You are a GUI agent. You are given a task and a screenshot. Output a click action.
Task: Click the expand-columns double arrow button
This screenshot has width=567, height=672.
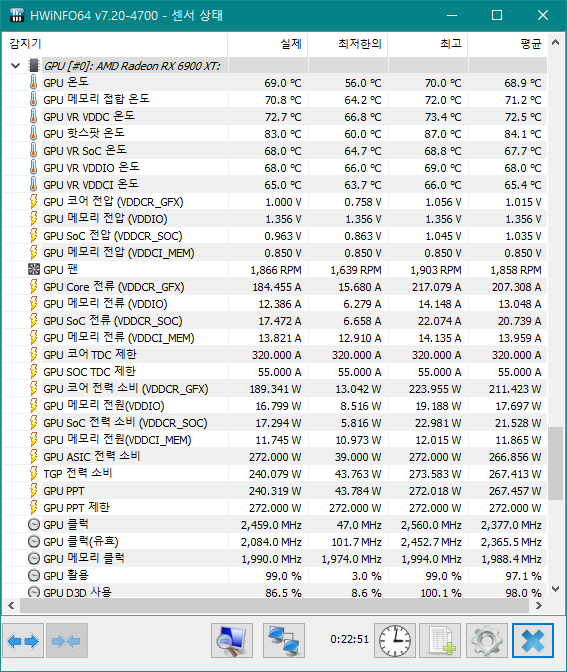(23, 641)
